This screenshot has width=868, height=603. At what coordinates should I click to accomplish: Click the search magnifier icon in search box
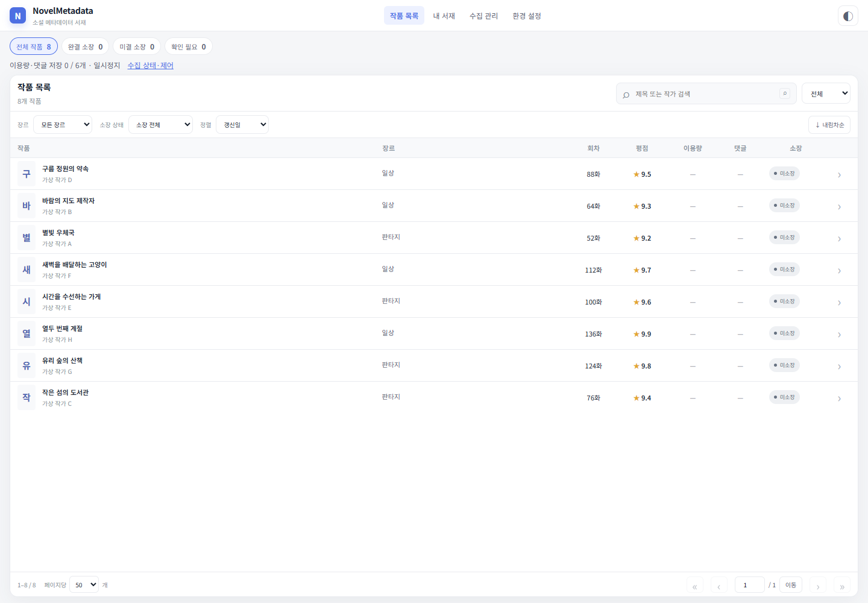(626, 95)
